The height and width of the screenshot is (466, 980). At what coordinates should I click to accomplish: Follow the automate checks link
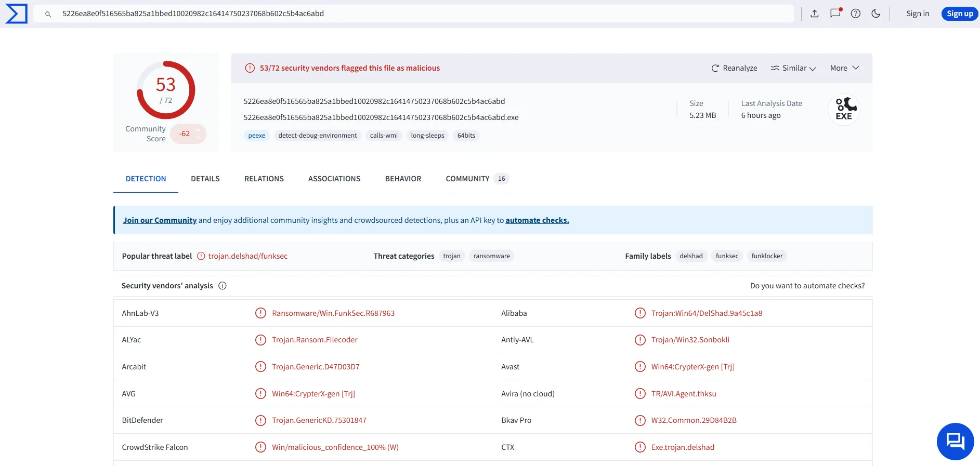pos(537,220)
